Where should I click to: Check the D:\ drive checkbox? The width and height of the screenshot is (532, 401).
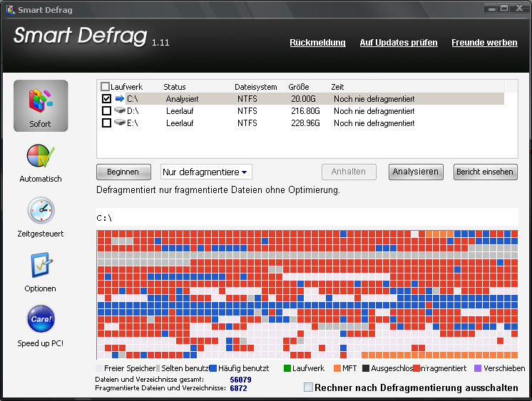[106, 111]
